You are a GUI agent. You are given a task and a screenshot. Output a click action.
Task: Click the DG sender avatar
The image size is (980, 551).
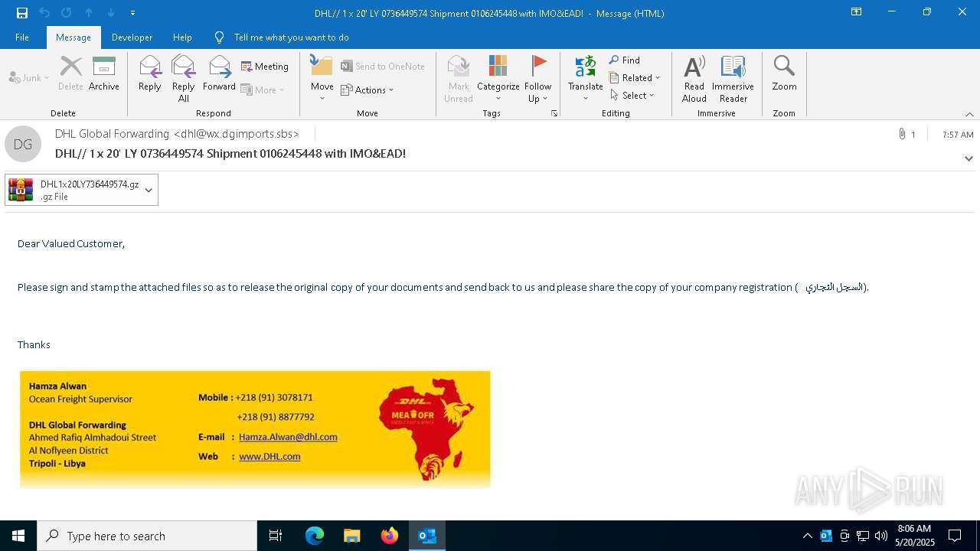[x=23, y=144]
